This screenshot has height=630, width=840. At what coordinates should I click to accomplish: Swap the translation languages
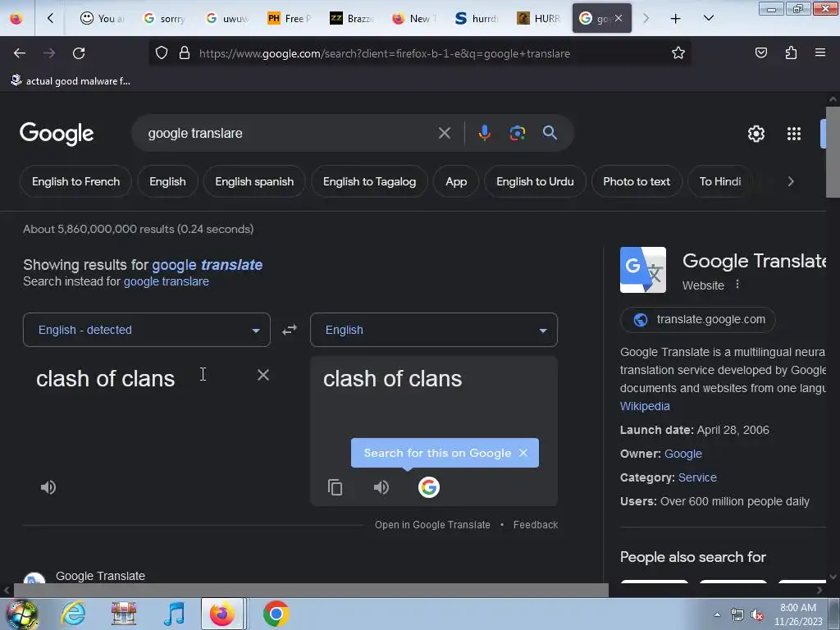coord(290,330)
